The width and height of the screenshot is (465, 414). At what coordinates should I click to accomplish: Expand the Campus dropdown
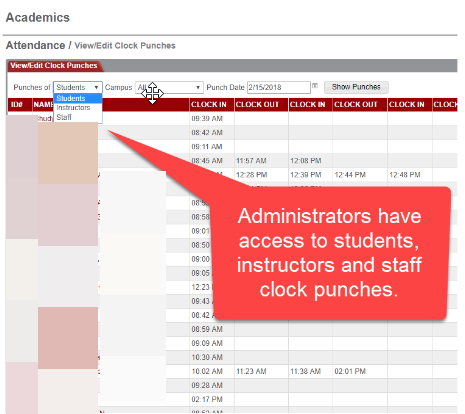click(169, 87)
